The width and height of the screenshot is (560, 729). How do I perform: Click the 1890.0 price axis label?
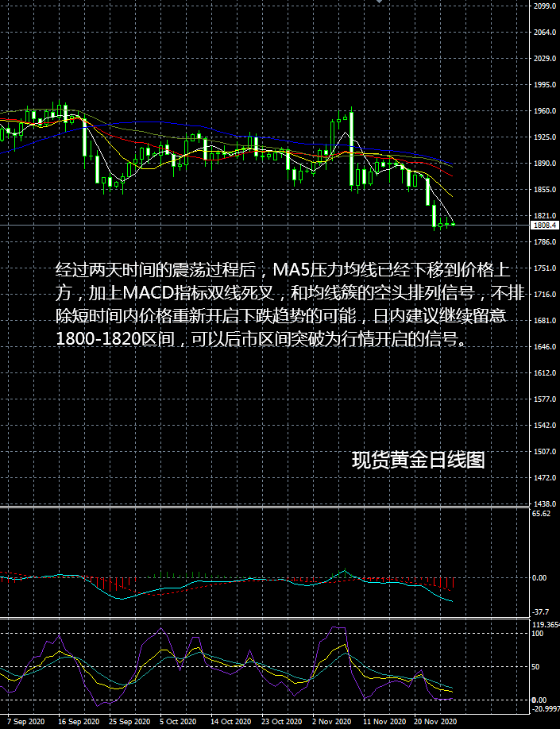point(545,163)
